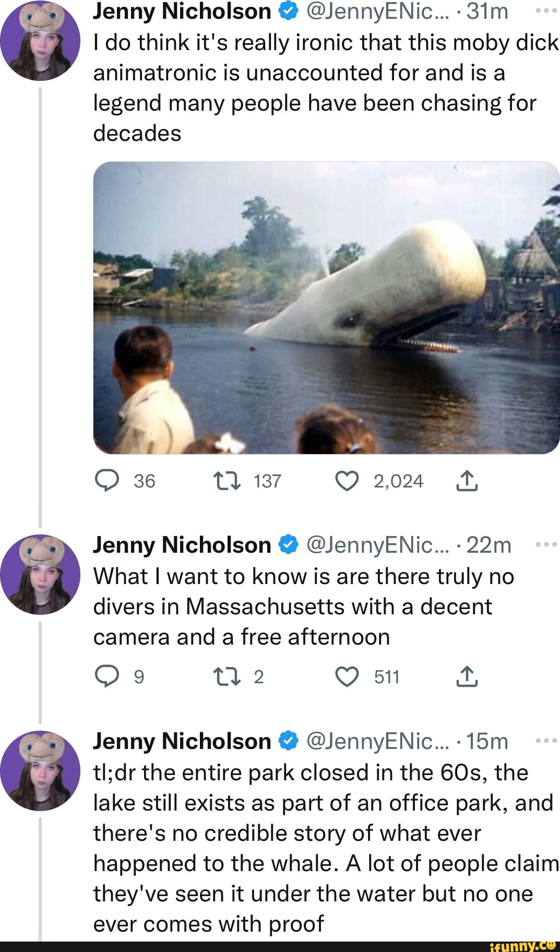Screen dimensions: 560x952
Task: Share the Massachusetts divers tweet
Action: (x=467, y=676)
